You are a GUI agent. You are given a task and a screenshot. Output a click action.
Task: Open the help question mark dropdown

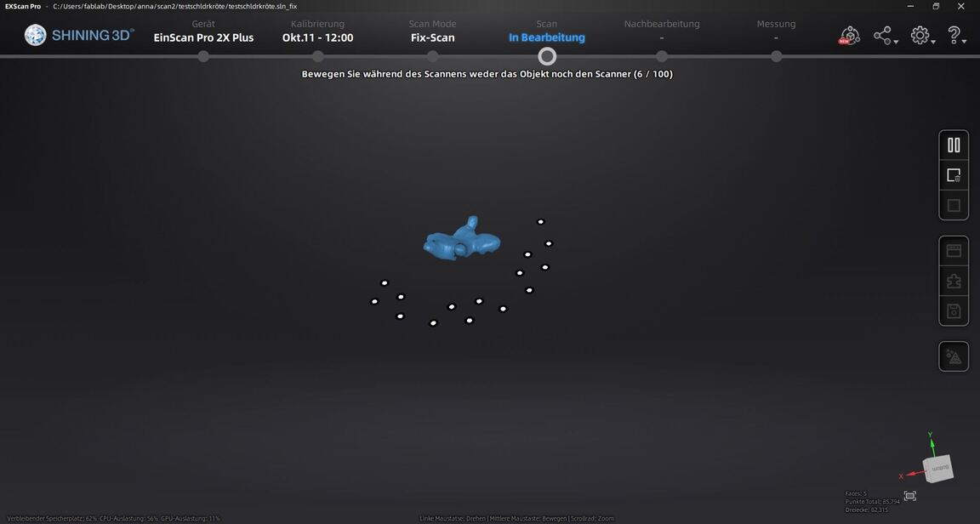pos(956,36)
